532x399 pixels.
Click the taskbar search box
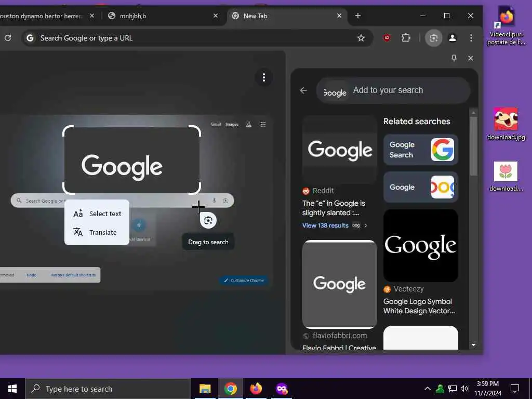point(108,389)
